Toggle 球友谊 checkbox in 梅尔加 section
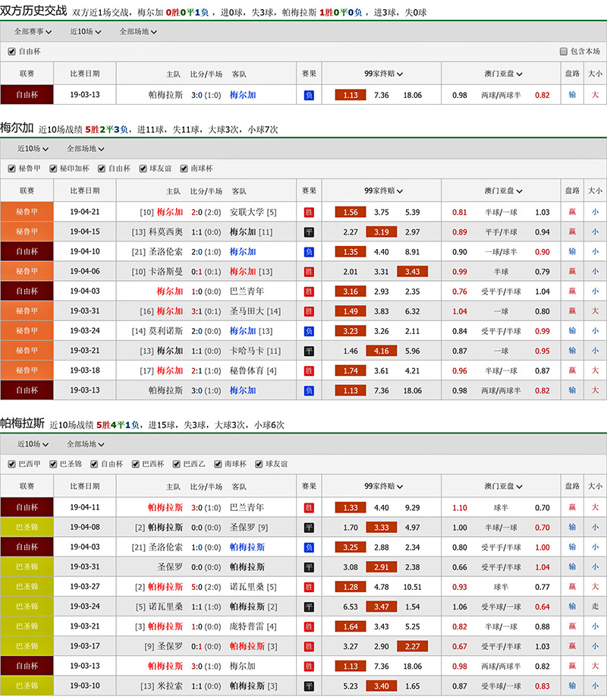Screen dimensions: 607x700 coord(143,169)
